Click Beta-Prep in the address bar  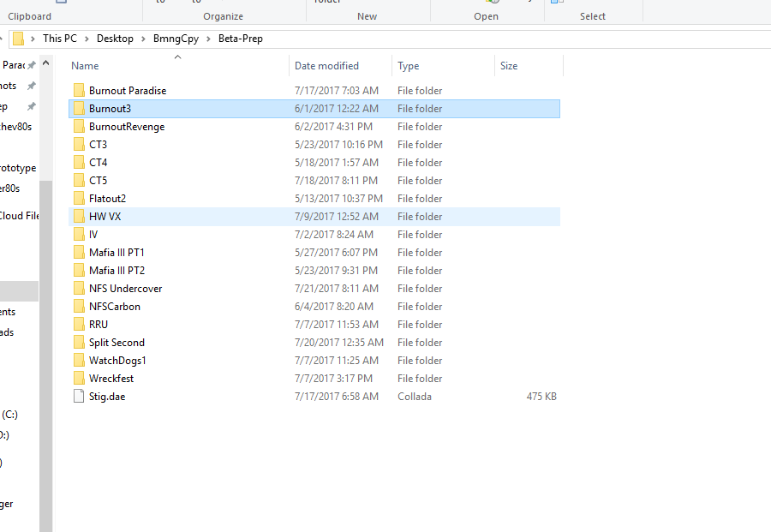241,39
